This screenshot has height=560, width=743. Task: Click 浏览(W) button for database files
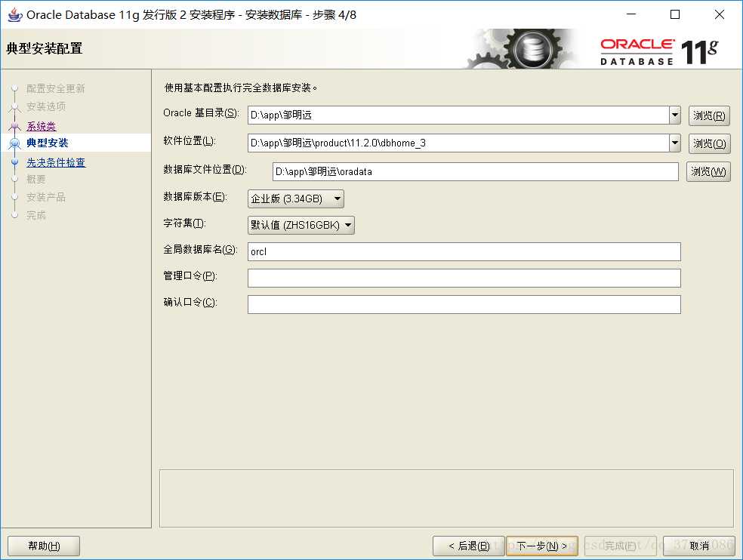pos(708,171)
